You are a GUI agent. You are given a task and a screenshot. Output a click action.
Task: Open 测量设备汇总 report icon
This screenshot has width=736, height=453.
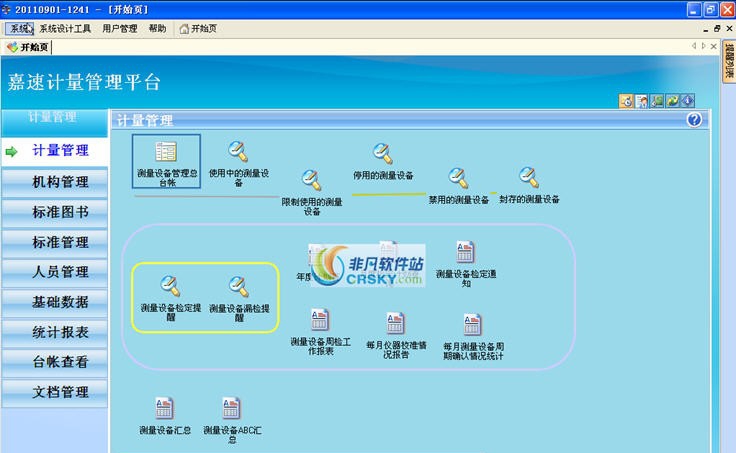click(x=164, y=408)
